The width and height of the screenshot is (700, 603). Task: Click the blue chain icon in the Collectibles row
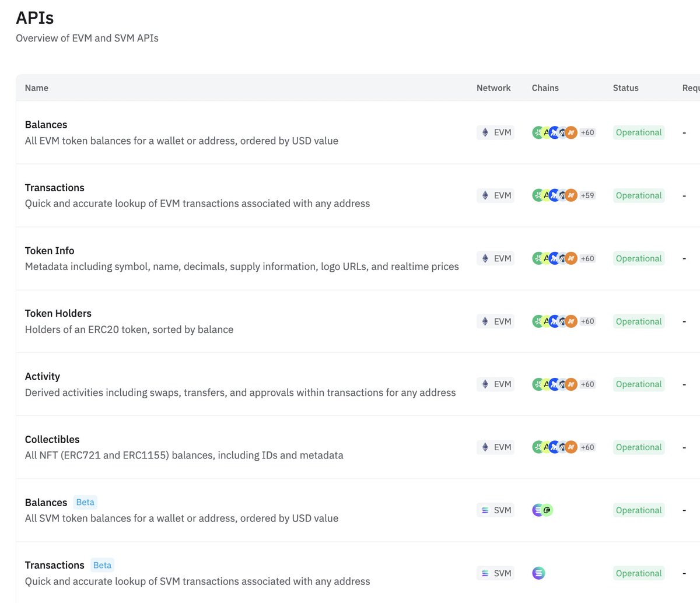point(555,447)
